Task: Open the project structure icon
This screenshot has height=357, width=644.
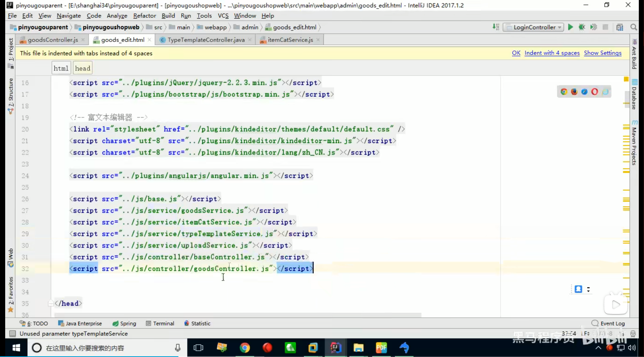Action: click(620, 27)
